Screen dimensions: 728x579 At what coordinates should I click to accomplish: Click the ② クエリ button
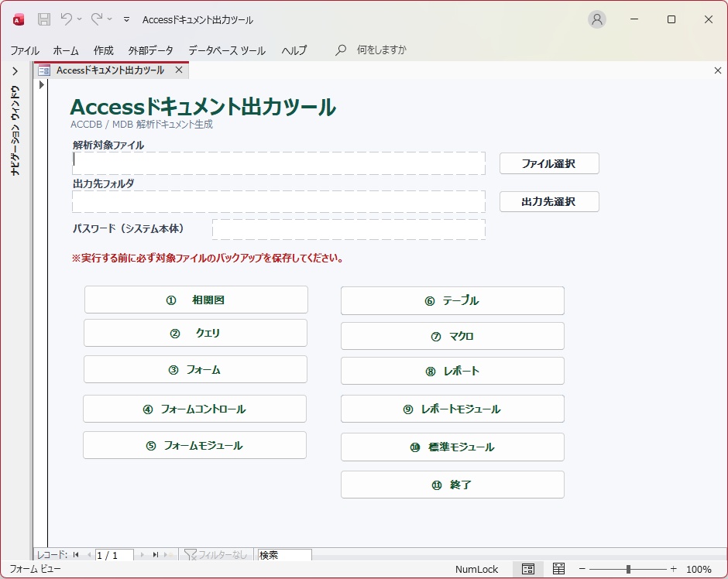coord(195,333)
